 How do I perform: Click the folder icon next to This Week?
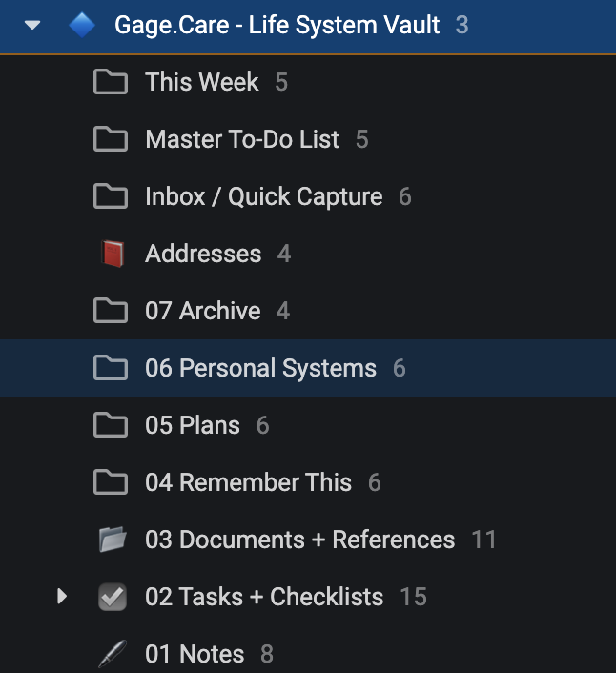pos(111,82)
